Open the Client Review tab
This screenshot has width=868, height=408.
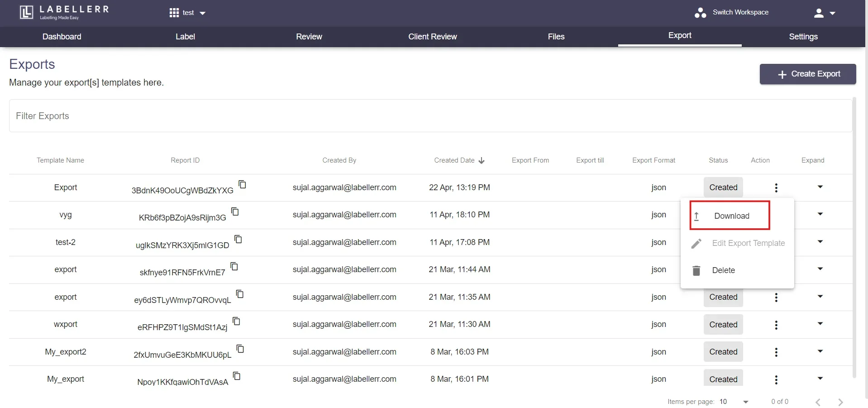pos(433,37)
